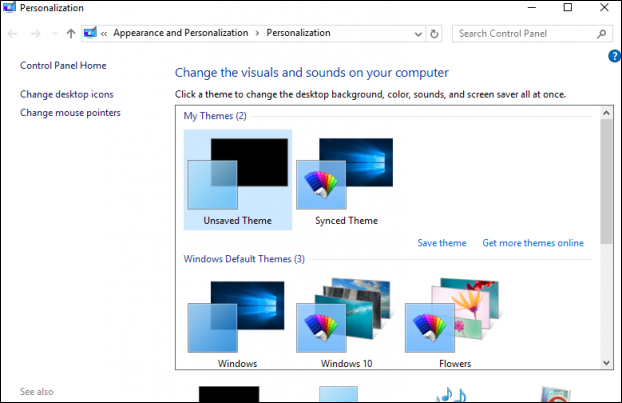Open Sounds music notes icon

tap(451, 395)
